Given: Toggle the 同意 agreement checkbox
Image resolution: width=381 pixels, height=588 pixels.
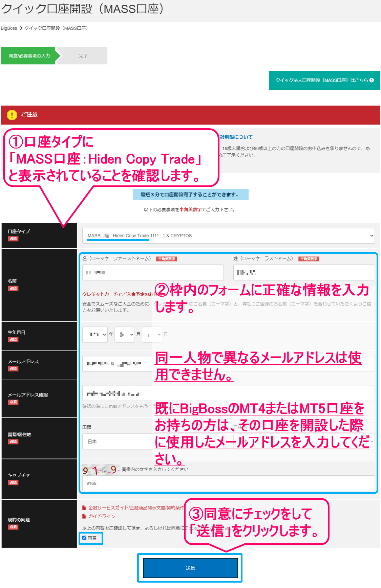Looking at the screenshot, I should click(84, 538).
